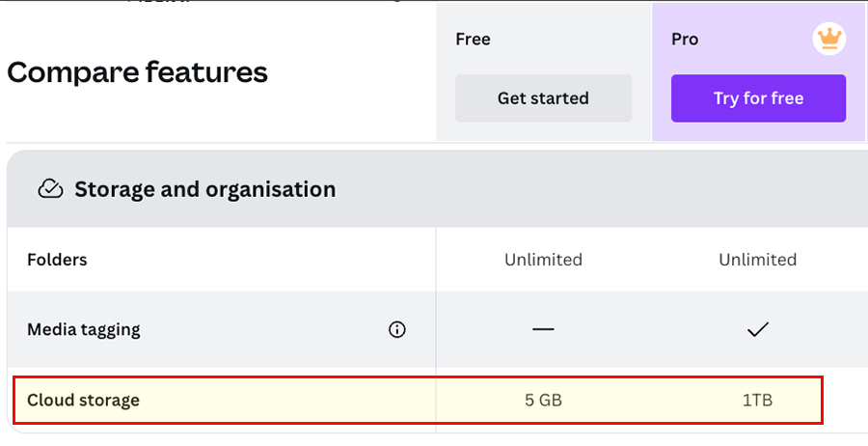This screenshot has height=446, width=868.
Task: Click Unlimited under Pro for Folders
Action: pos(758,260)
